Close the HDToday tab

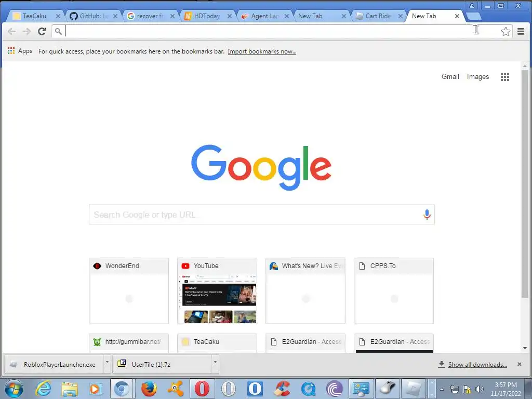click(x=230, y=16)
